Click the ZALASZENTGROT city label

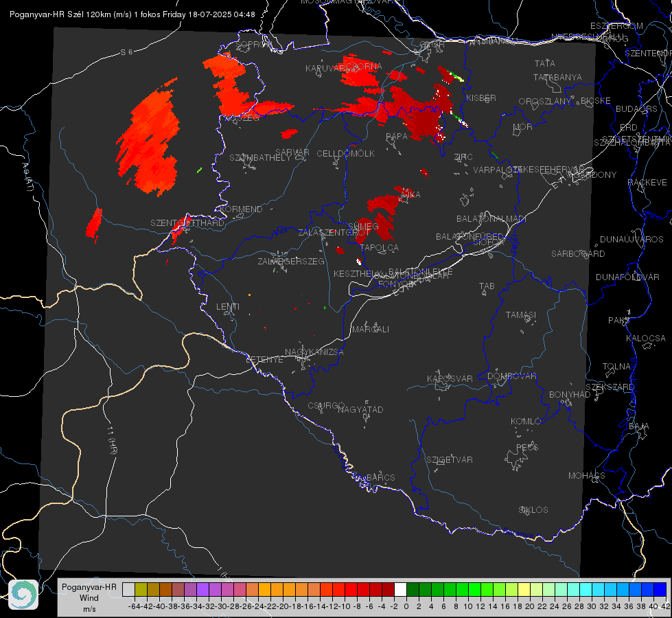coord(334,233)
